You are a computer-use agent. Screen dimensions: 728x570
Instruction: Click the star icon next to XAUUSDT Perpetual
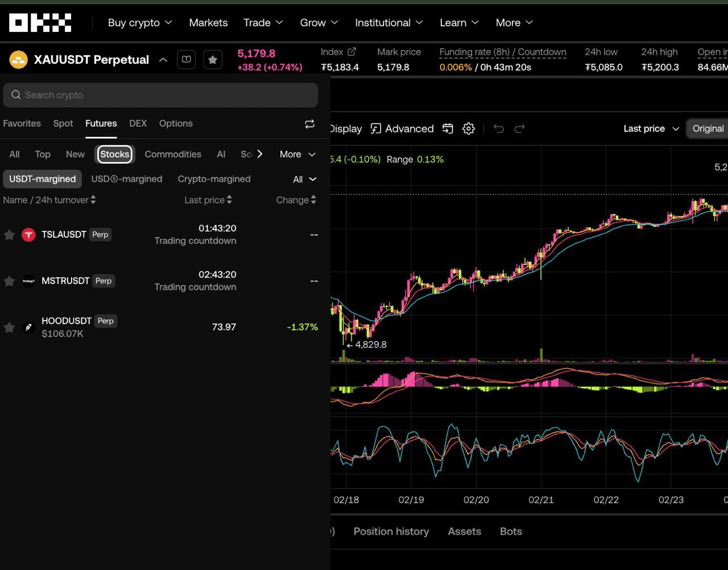[x=213, y=59]
